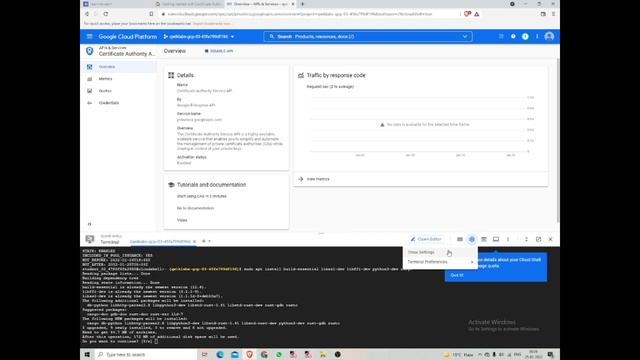This screenshot has height=360, width=640.
Task: Open the Terminal Preferences submenu
Action: click(440, 262)
